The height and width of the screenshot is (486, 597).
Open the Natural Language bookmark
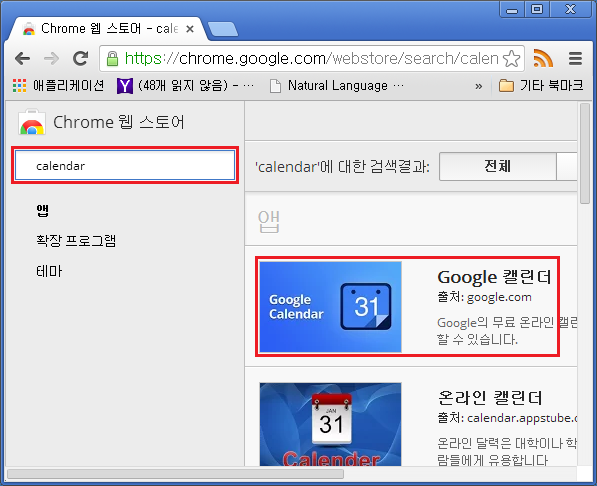coord(337,86)
